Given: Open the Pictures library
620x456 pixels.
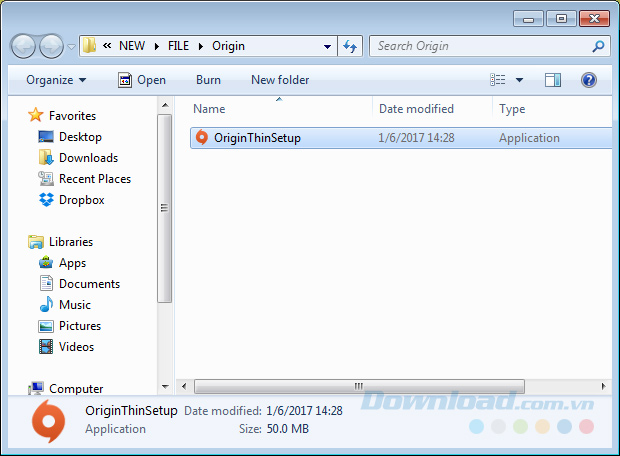Looking at the screenshot, I should [80, 325].
